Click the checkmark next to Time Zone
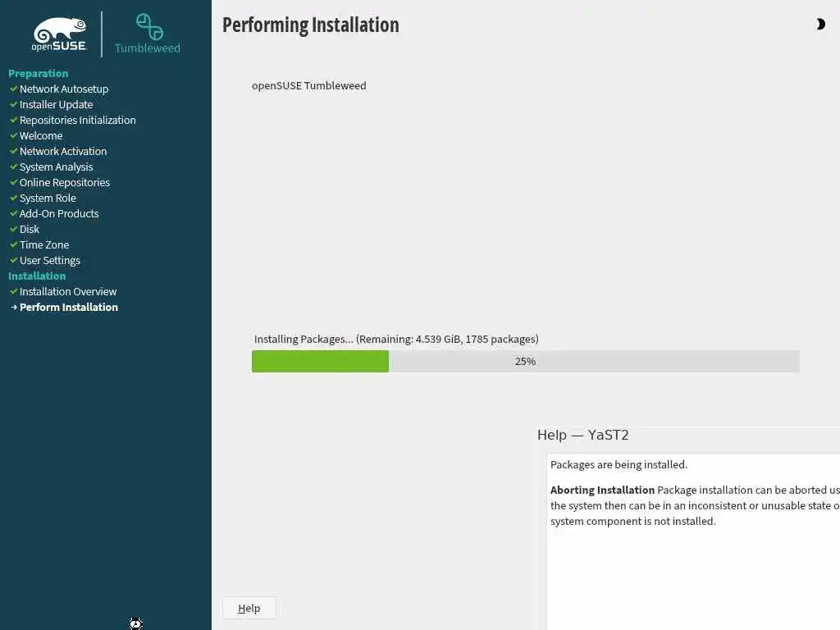Image resolution: width=840 pixels, height=630 pixels. coord(14,244)
